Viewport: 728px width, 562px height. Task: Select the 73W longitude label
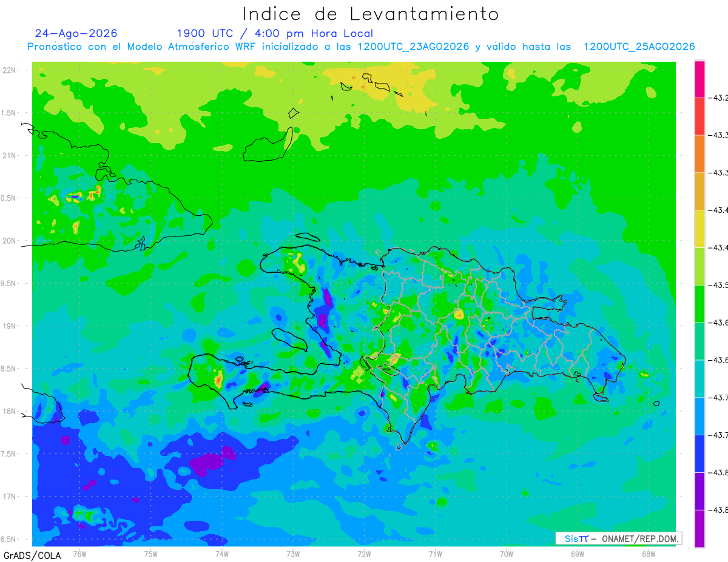tap(293, 554)
